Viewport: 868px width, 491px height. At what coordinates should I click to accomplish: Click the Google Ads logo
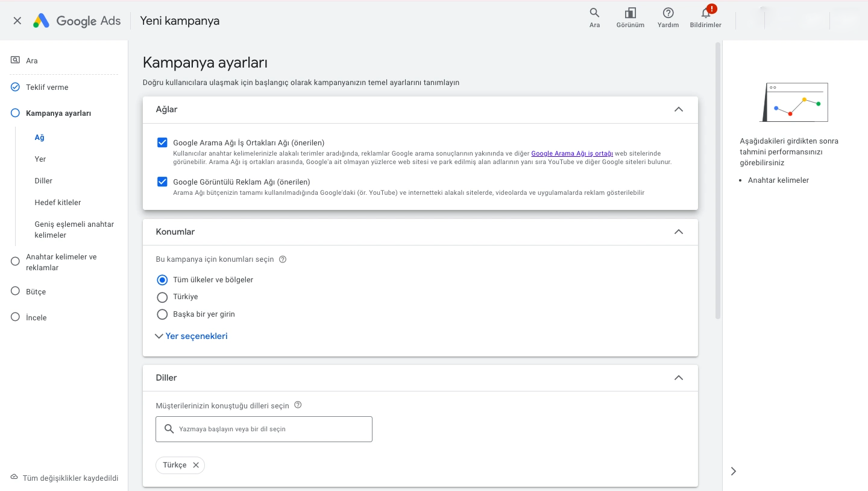pyautogui.click(x=77, y=21)
